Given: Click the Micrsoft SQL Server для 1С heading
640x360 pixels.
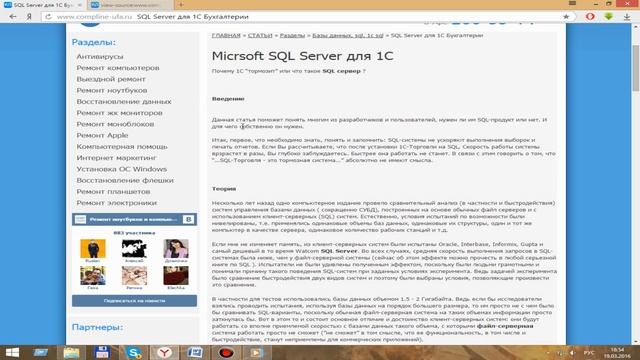Looking at the screenshot, I should [x=302, y=56].
